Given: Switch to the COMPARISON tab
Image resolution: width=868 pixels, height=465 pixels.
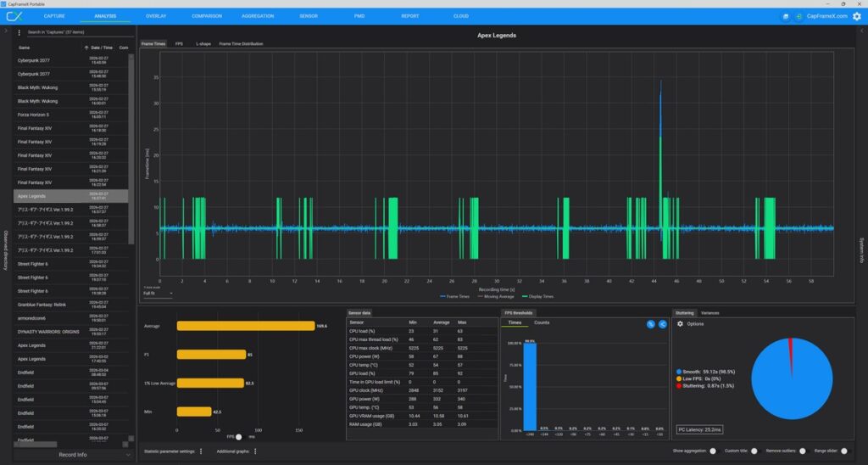Looking at the screenshot, I should 207,16.
